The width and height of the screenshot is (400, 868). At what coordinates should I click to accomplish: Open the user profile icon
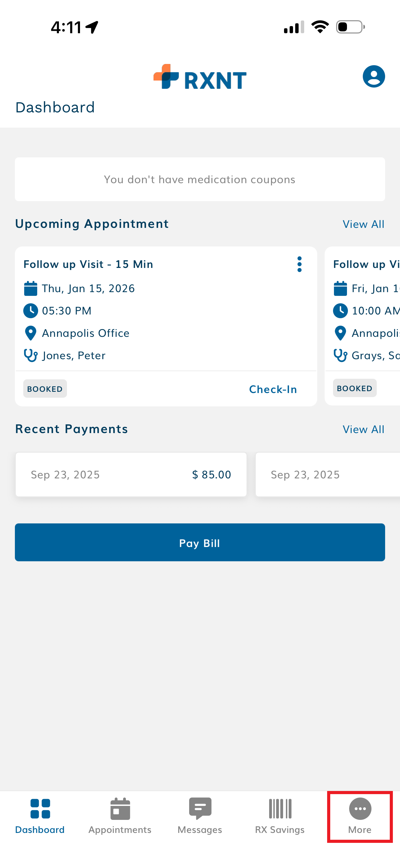(373, 76)
